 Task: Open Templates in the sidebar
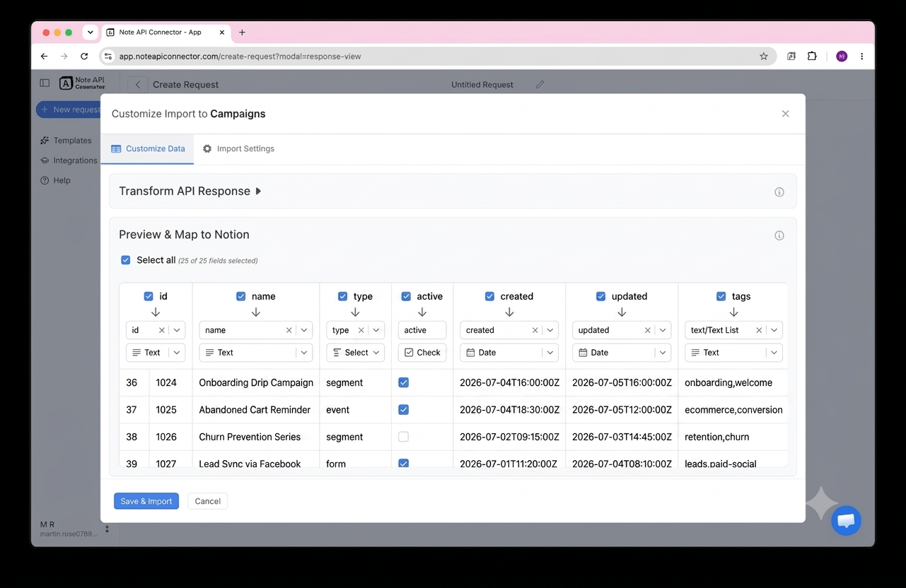pos(66,141)
